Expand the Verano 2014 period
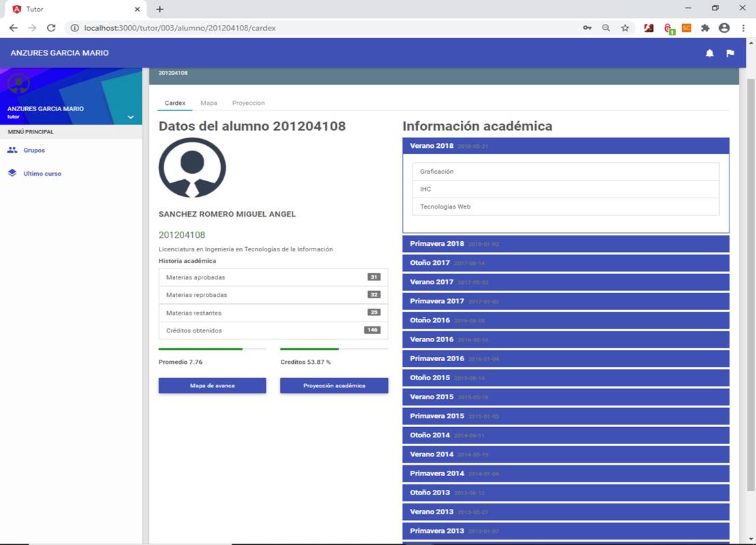The image size is (756, 545). [x=566, y=454]
